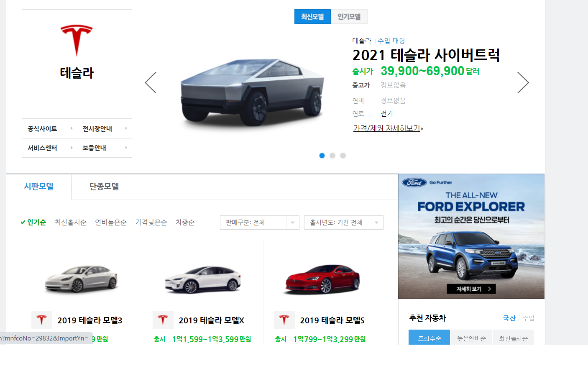Viewport: 588px width, 366px height.
Task: Go to previous car slide arrow
Action: (x=151, y=82)
